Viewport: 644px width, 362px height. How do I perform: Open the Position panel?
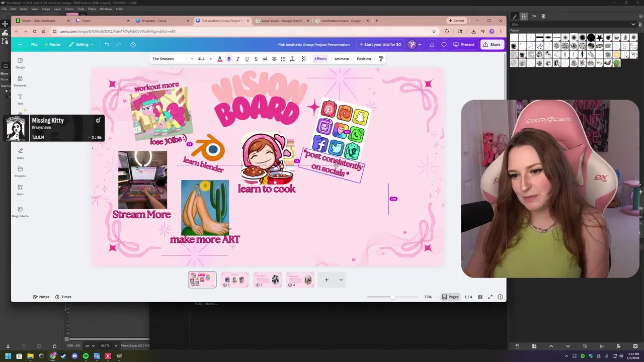pyautogui.click(x=364, y=59)
